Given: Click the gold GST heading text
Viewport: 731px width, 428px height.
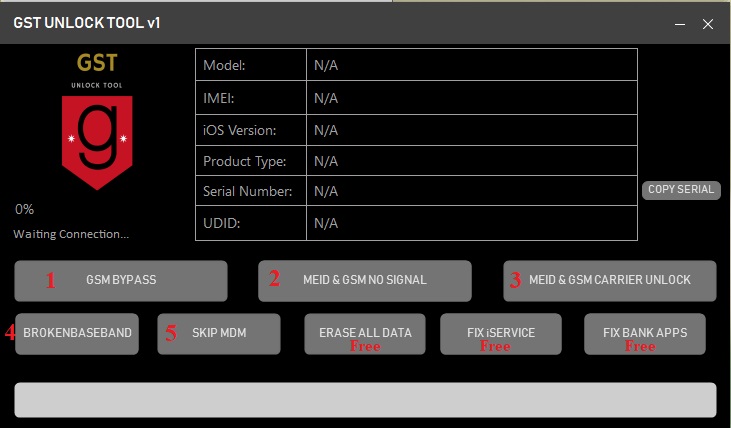Looking at the screenshot, I should click(97, 62).
